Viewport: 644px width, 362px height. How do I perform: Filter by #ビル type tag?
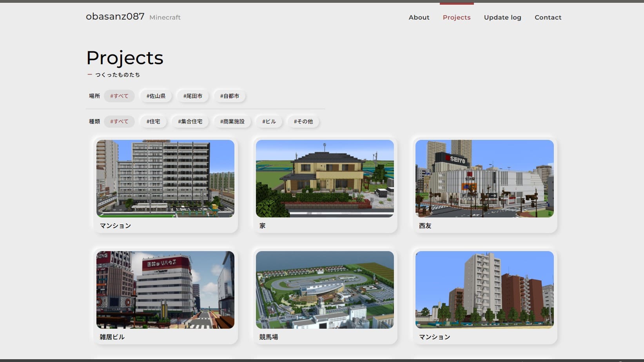269,121
